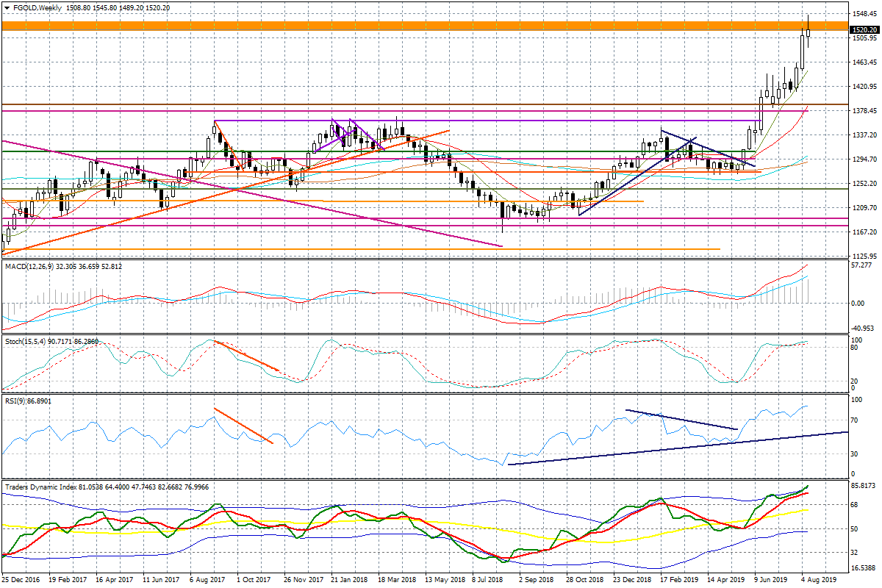This screenshot has width=882, height=588.
Task: Select the dark blue RSI support trendline
Action: point(661,448)
